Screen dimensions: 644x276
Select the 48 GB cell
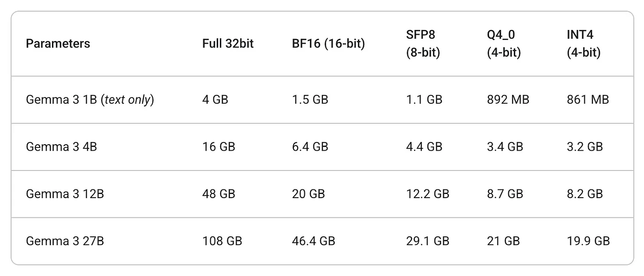click(x=218, y=194)
